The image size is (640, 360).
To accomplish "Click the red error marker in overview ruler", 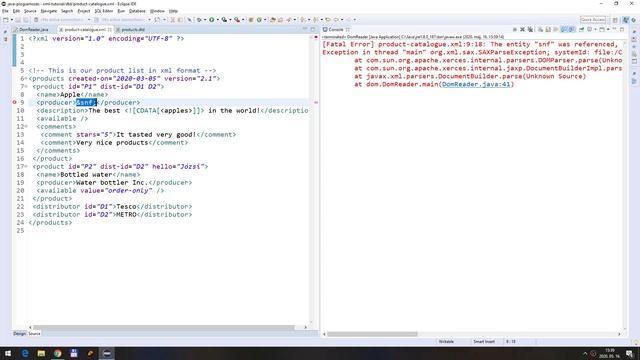I will click(x=316, y=102).
